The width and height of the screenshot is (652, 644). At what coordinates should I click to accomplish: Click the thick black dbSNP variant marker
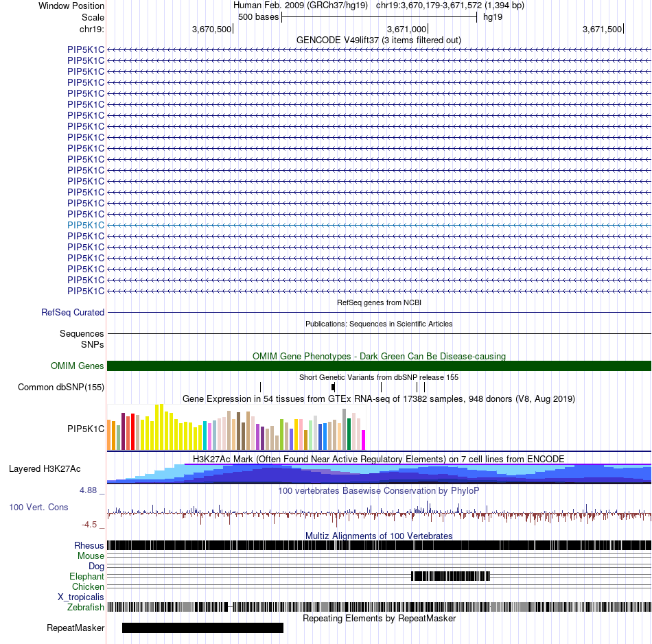(x=333, y=387)
